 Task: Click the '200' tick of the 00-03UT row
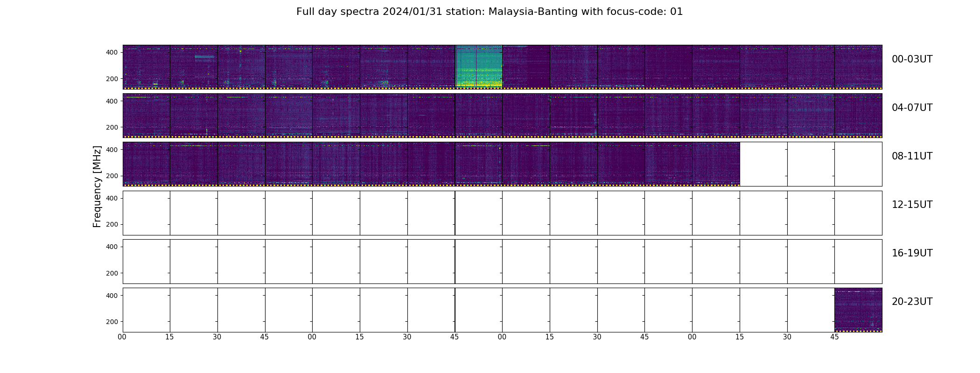[112, 79]
